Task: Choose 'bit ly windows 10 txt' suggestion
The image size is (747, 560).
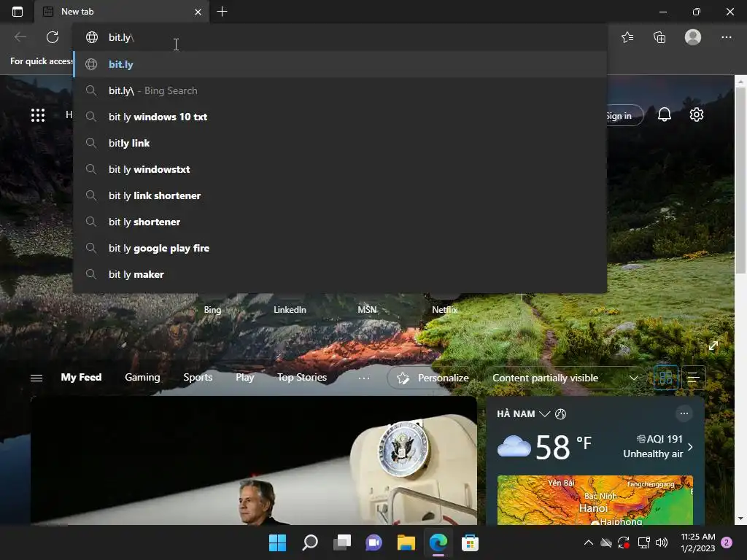Action: tap(340, 117)
